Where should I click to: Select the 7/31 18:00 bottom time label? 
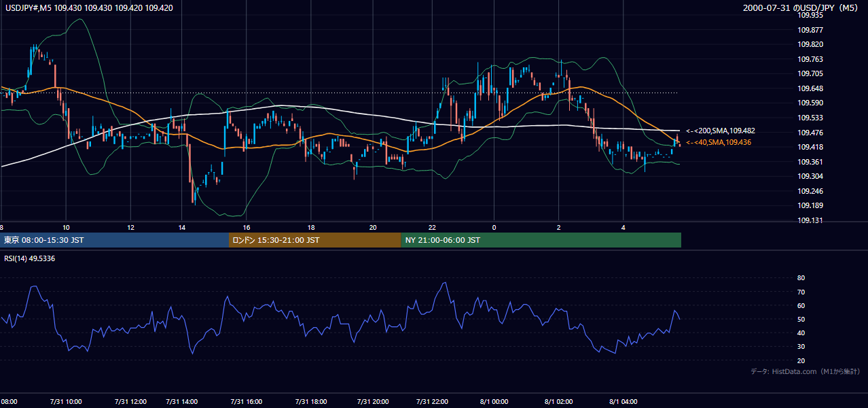click(310, 402)
